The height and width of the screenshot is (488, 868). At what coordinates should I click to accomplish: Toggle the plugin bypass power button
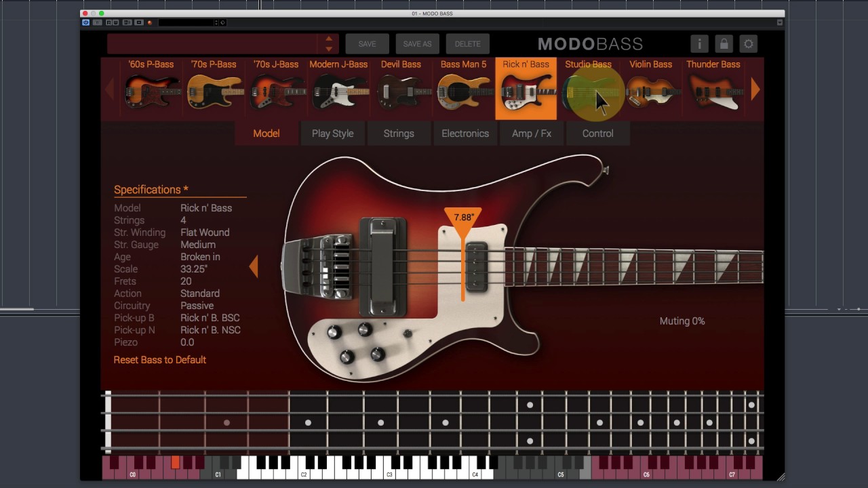86,22
